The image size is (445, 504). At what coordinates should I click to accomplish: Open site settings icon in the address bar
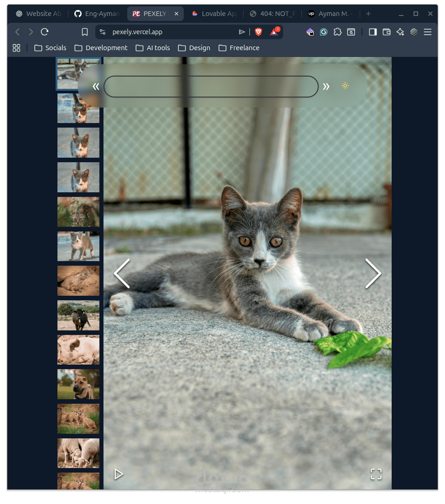tap(103, 32)
